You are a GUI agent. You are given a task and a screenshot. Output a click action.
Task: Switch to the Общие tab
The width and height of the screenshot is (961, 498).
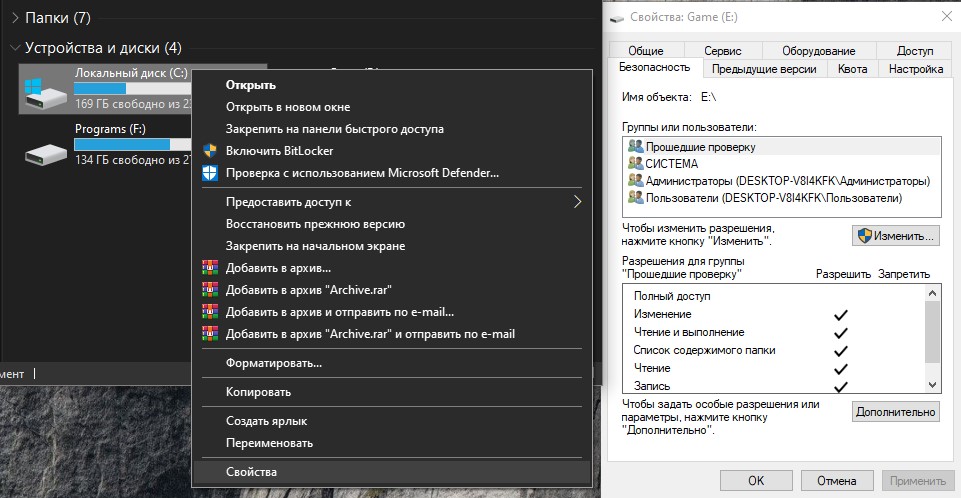coord(645,50)
